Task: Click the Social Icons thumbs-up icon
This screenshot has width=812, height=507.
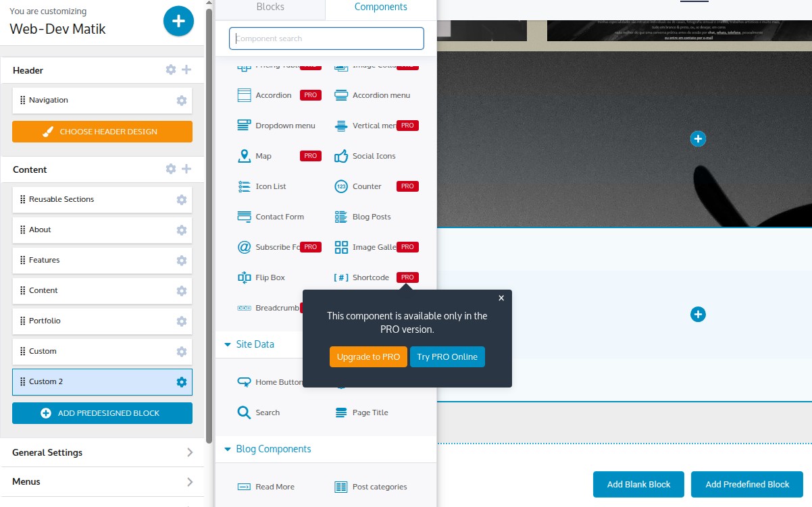Action: coord(341,156)
